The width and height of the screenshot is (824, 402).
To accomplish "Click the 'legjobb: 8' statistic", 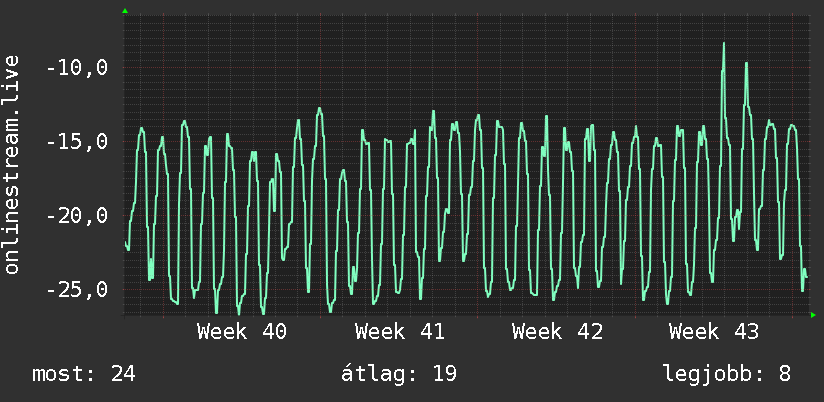I will click(x=727, y=374).
